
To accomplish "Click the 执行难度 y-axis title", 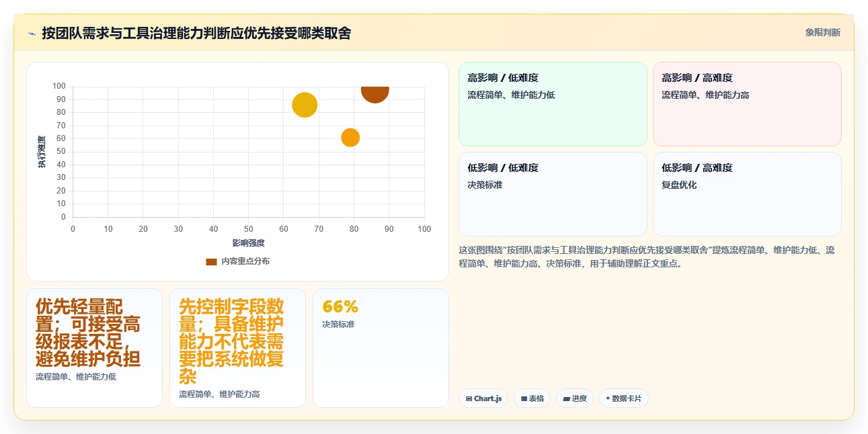I will click(42, 152).
